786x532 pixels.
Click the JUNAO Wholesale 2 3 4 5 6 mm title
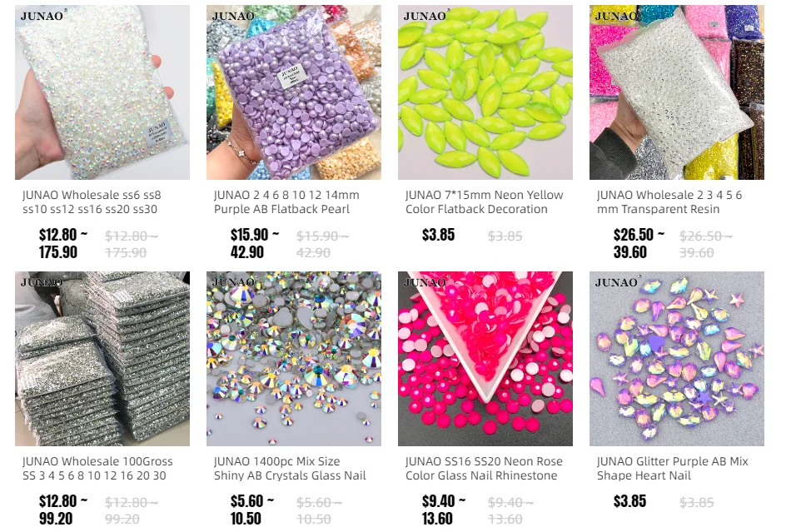click(669, 202)
